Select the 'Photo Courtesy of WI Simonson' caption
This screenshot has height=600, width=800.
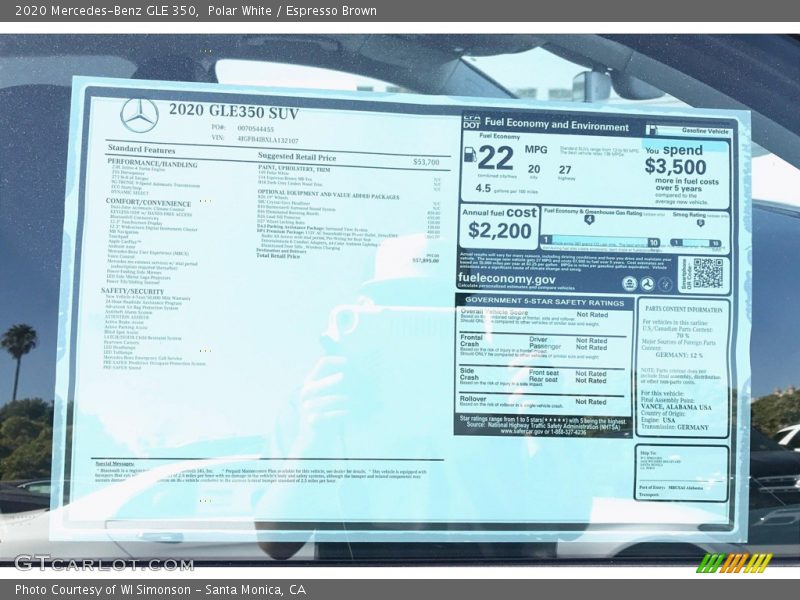(103, 589)
